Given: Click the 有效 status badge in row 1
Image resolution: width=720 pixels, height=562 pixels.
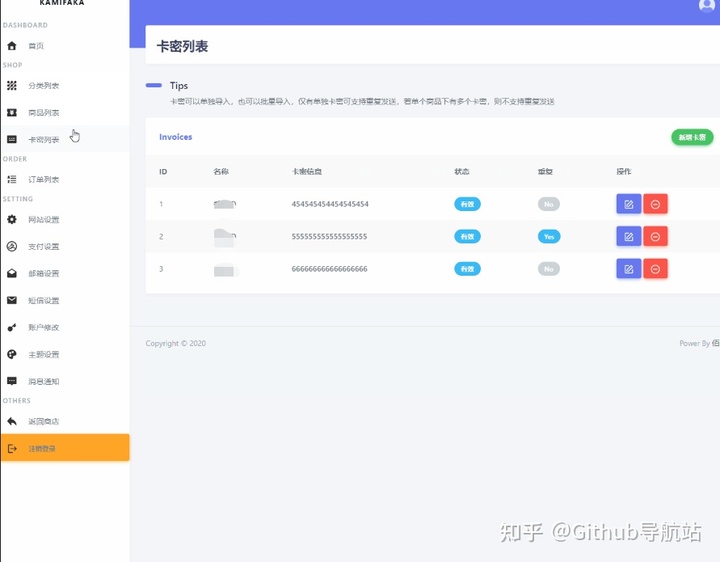Looking at the screenshot, I should [467, 204].
